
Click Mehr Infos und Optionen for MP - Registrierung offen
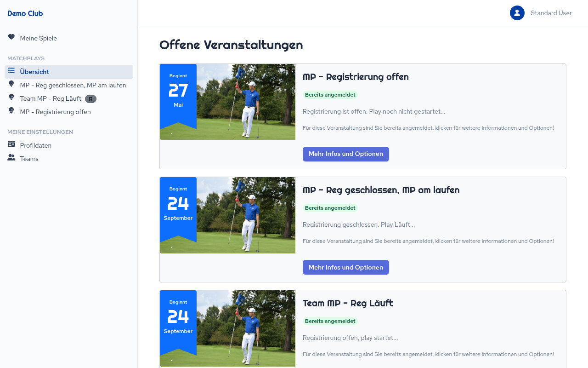click(346, 154)
